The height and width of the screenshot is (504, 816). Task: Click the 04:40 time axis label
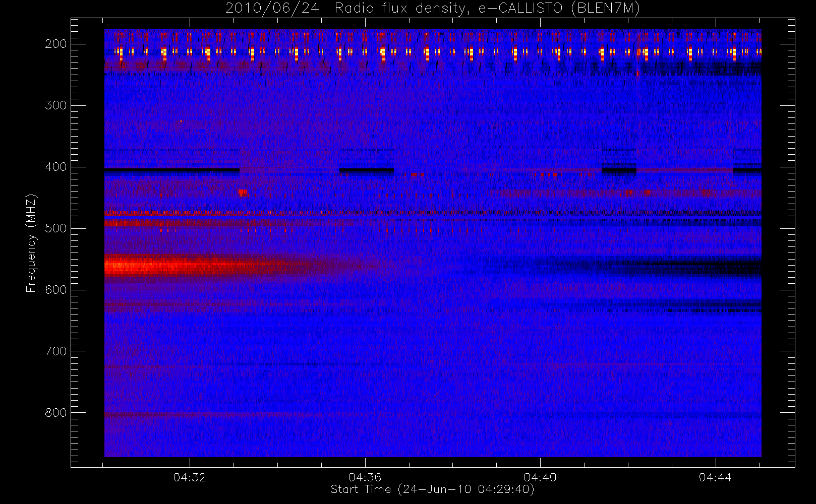pos(540,477)
